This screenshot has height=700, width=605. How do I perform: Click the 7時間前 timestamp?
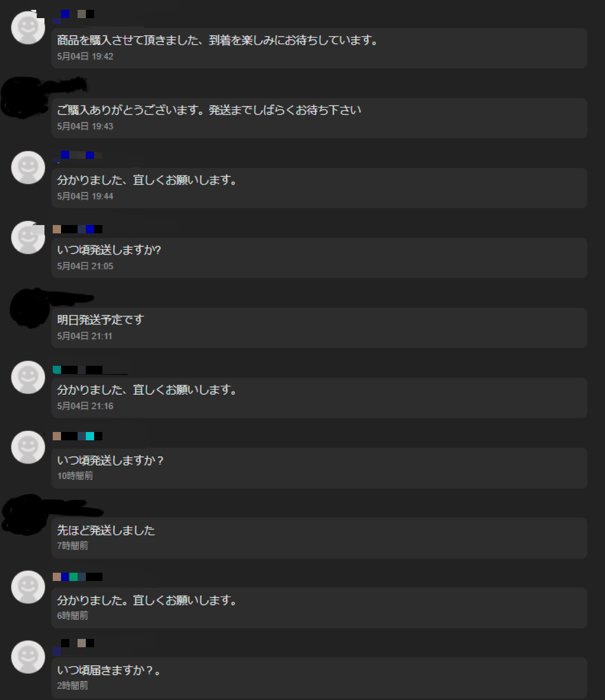pos(72,546)
